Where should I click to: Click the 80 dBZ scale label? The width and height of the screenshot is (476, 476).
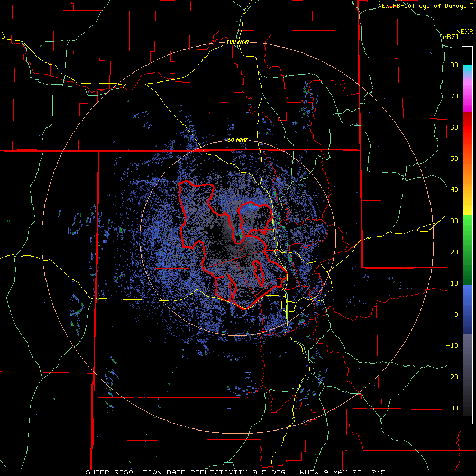[x=454, y=65]
